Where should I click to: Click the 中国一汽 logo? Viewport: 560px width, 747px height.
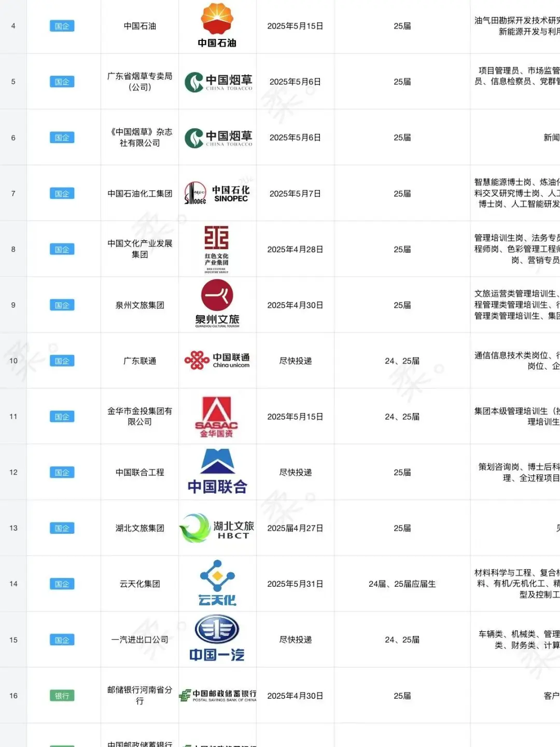tap(217, 639)
